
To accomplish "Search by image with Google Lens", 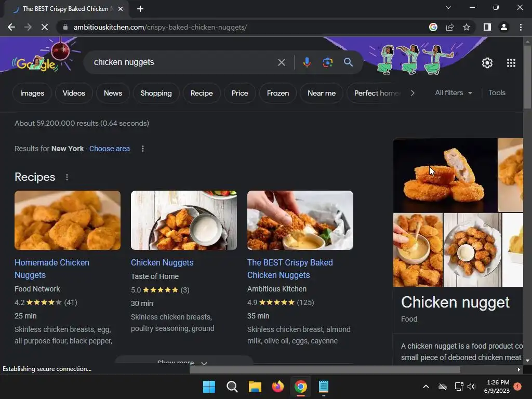I will pyautogui.click(x=328, y=62).
